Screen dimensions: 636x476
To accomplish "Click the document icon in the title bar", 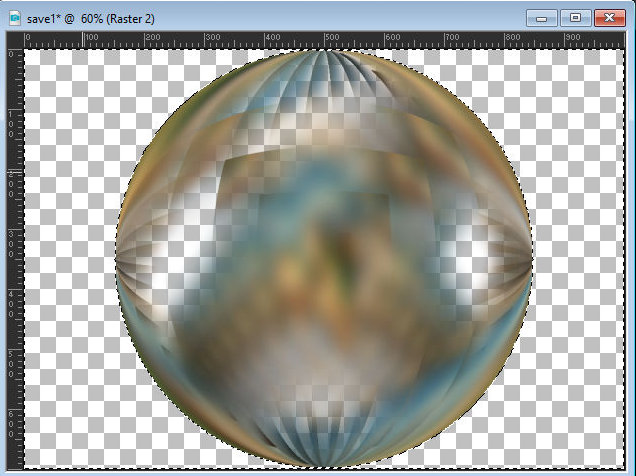I will (x=14, y=17).
